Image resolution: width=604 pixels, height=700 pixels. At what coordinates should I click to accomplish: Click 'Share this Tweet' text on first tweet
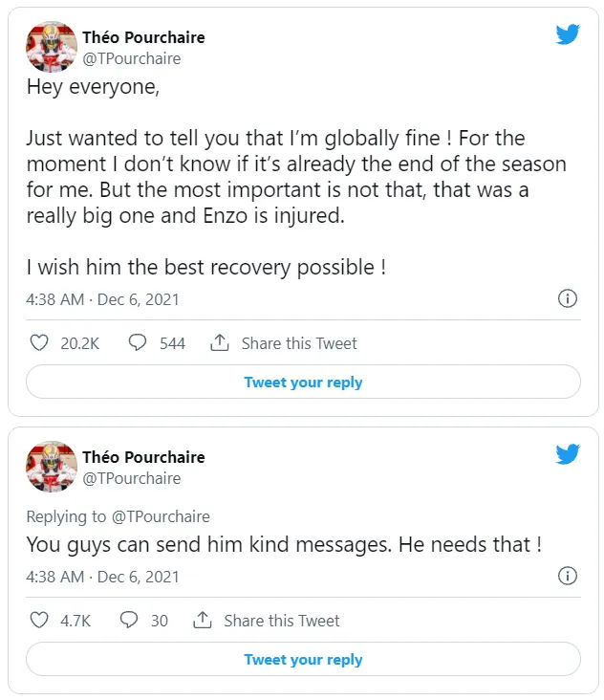click(299, 342)
